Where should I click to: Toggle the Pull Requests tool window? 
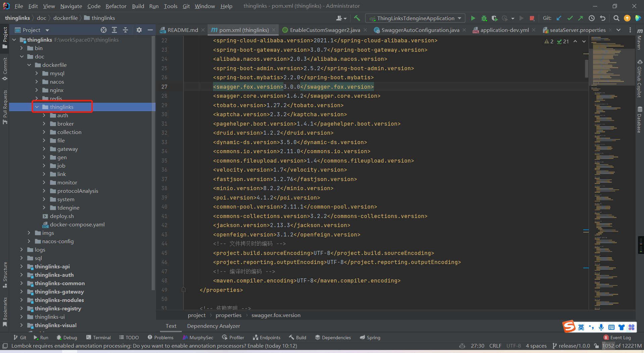[x=5, y=107]
